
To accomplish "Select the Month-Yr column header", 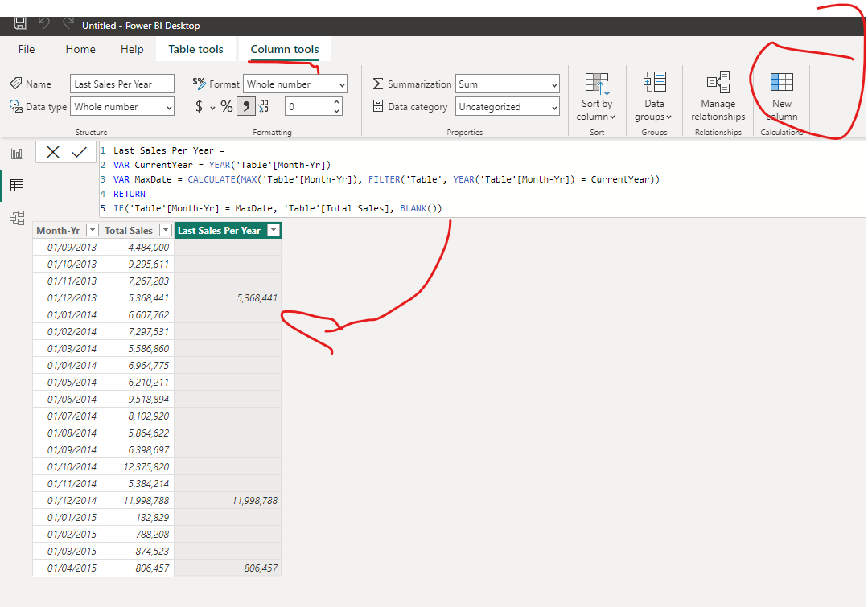I will pos(58,230).
